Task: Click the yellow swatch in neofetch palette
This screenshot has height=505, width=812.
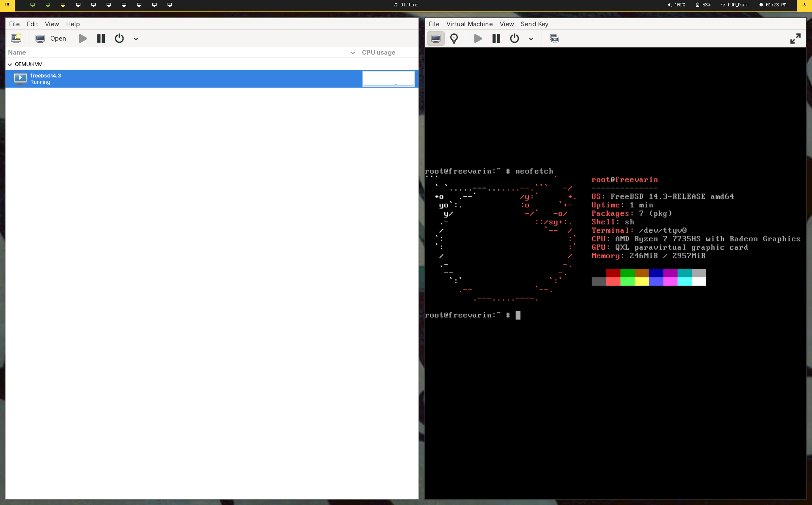Action: (641, 281)
